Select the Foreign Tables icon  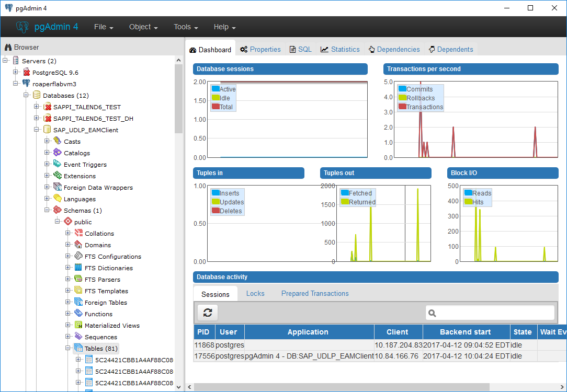[x=78, y=302]
